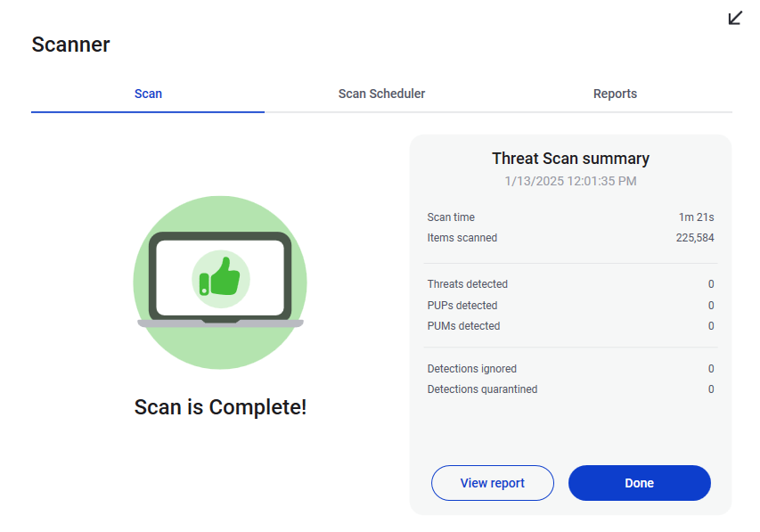Click the Scan time label
This screenshot has height=532, width=760.
(x=451, y=217)
